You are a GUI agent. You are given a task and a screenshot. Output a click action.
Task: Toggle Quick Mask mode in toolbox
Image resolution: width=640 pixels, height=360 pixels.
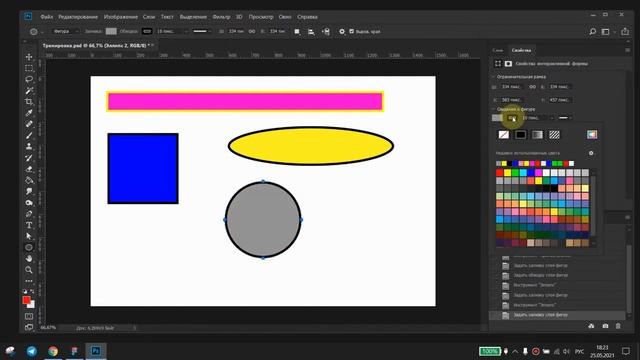click(x=29, y=316)
